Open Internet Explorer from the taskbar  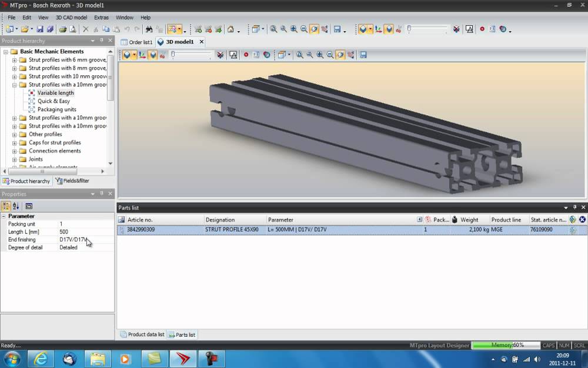pos(41,359)
